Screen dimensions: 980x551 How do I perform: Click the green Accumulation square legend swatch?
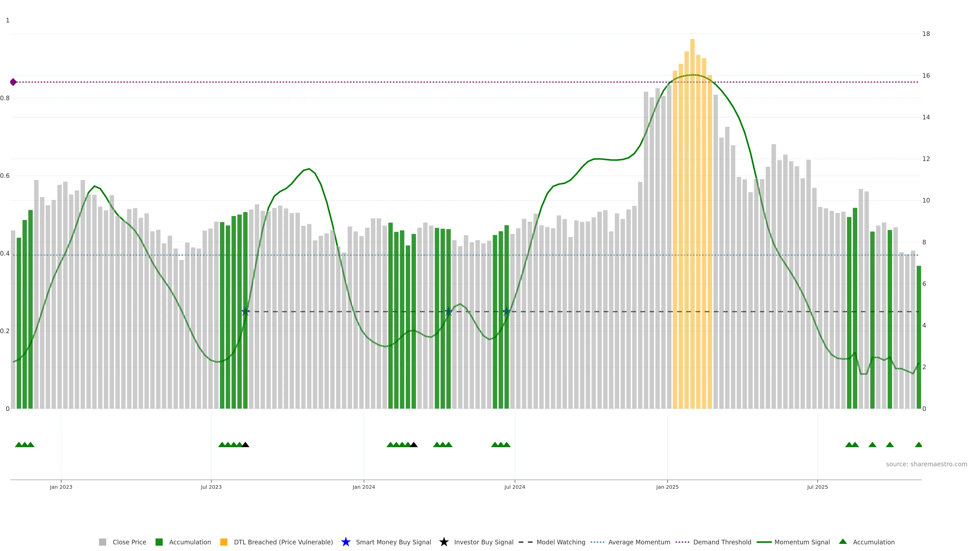tap(159, 542)
